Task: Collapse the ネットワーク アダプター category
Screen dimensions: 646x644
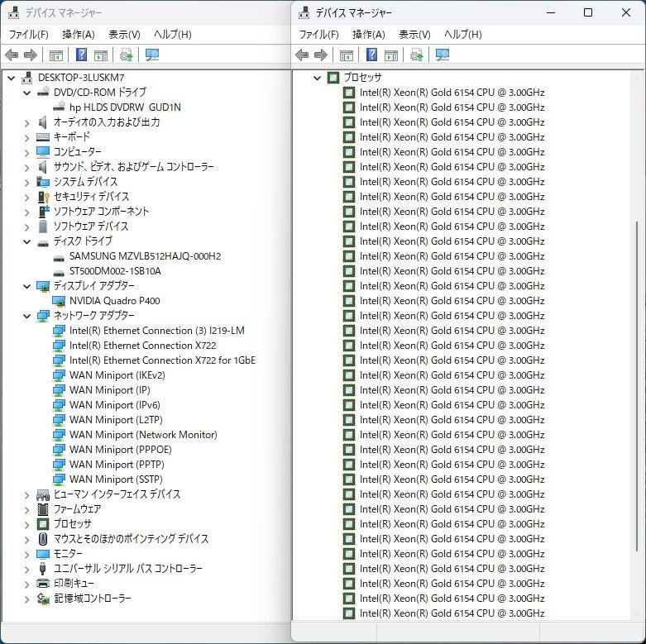Action: (x=29, y=316)
